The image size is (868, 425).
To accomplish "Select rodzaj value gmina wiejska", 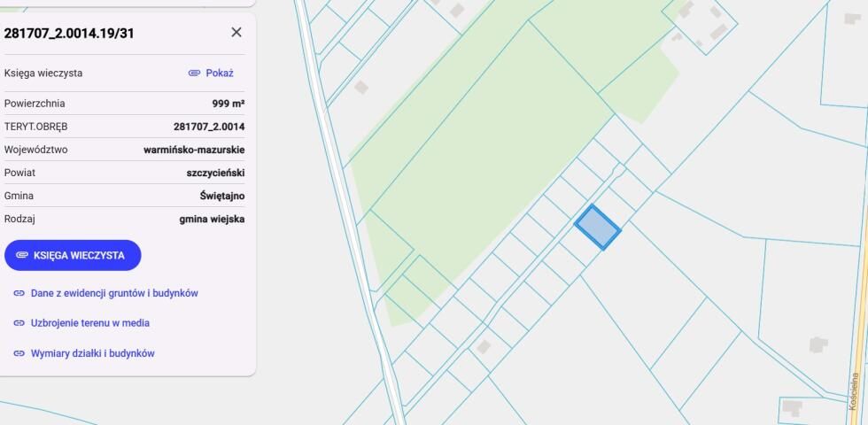I will [x=212, y=220].
